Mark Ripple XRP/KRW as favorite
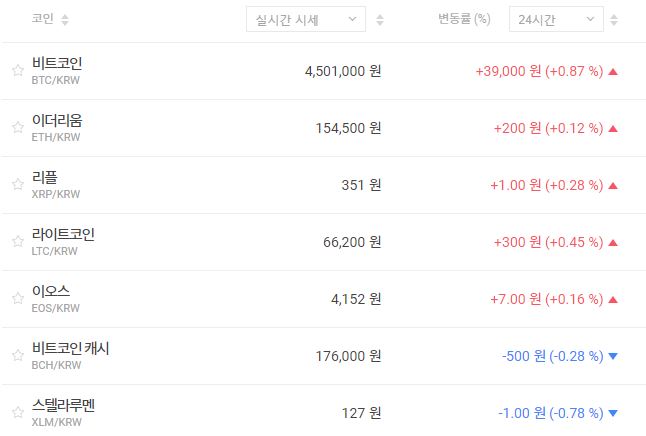 click(x=17, y=185)
